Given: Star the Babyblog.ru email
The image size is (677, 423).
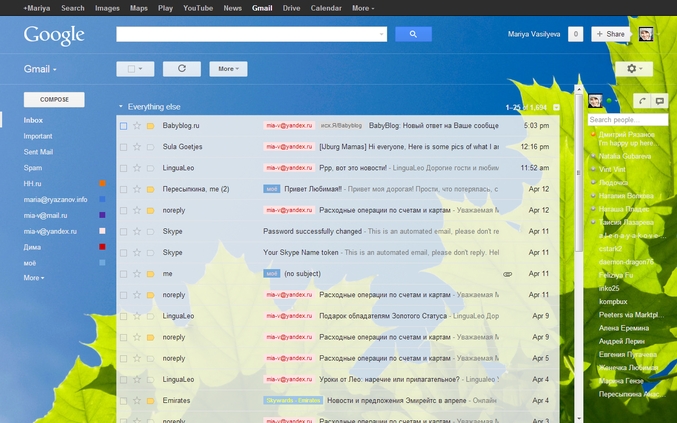Looking at the screenshot, I should [137, 126].
